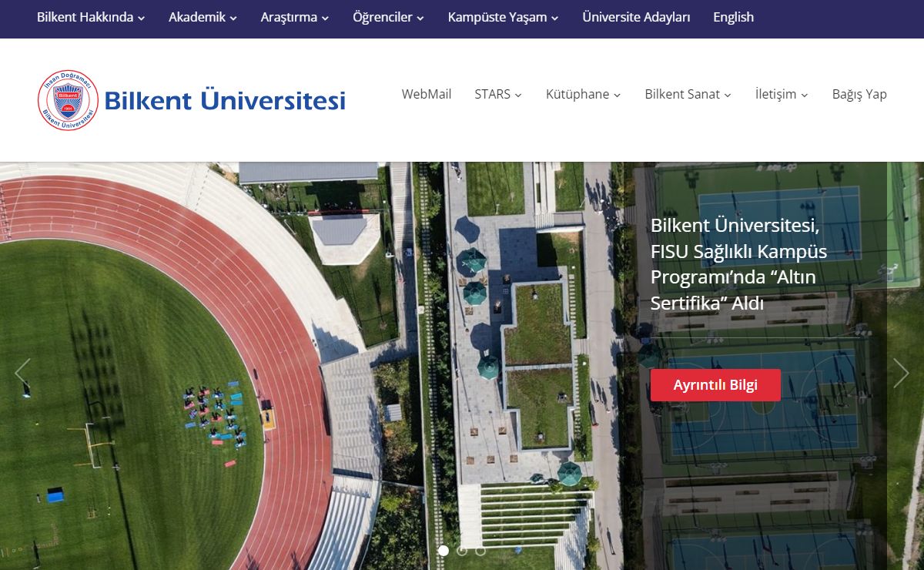Select the first carousel slide dot

(x=444, y=551)
